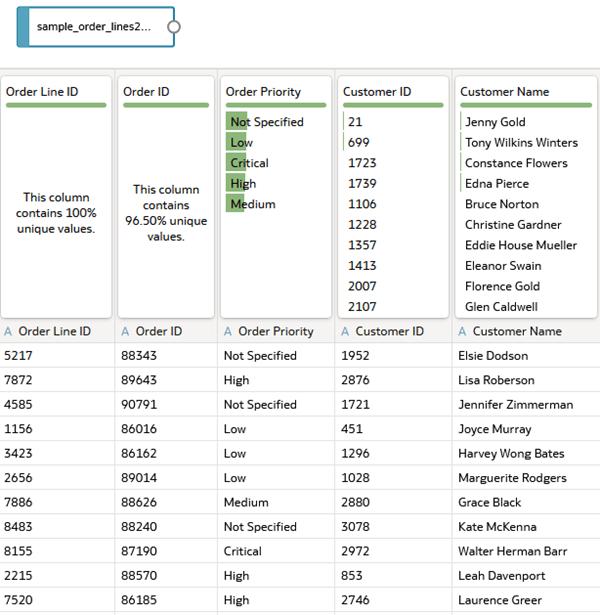Click Customer ID cell 853
Screen dimensions: 600x615
tap(393, 576)
